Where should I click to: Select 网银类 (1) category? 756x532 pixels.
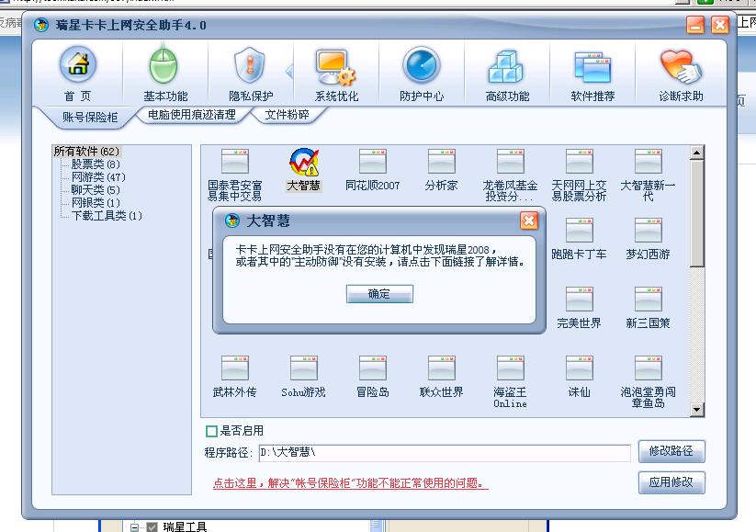[x=96, y=202]
